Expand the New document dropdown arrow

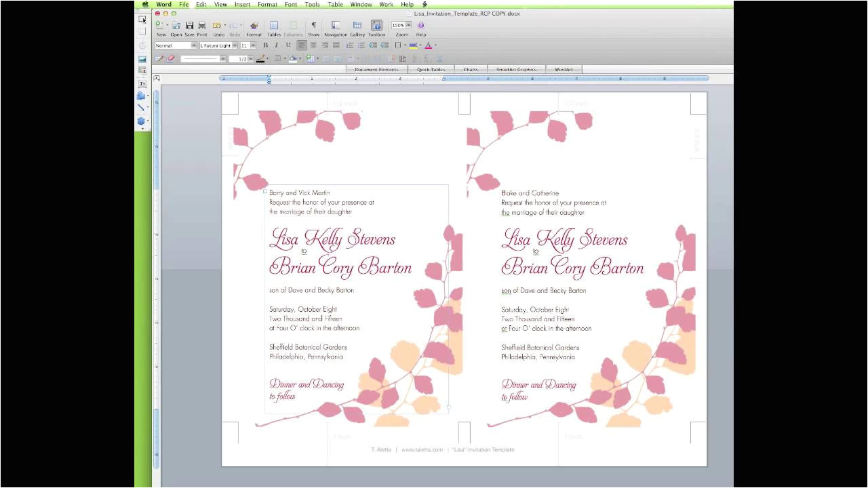click(x=167, y=26)
